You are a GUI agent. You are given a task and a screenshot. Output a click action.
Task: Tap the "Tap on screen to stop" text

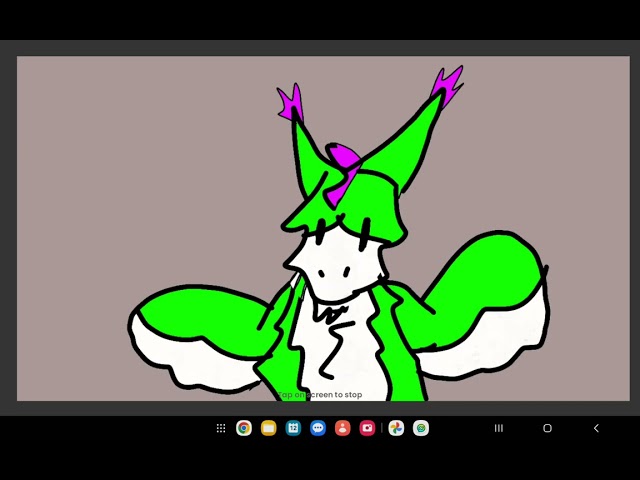point(320,395)
